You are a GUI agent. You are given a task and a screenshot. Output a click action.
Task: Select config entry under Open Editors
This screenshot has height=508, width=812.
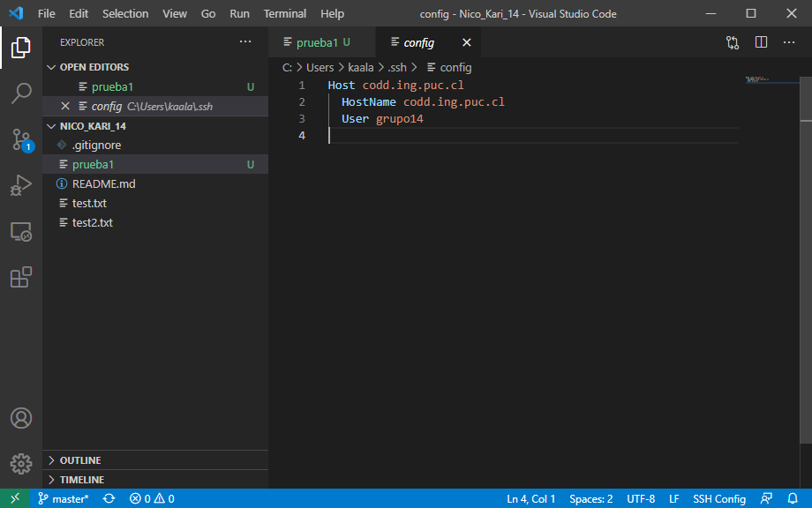(x=155, y=106)
